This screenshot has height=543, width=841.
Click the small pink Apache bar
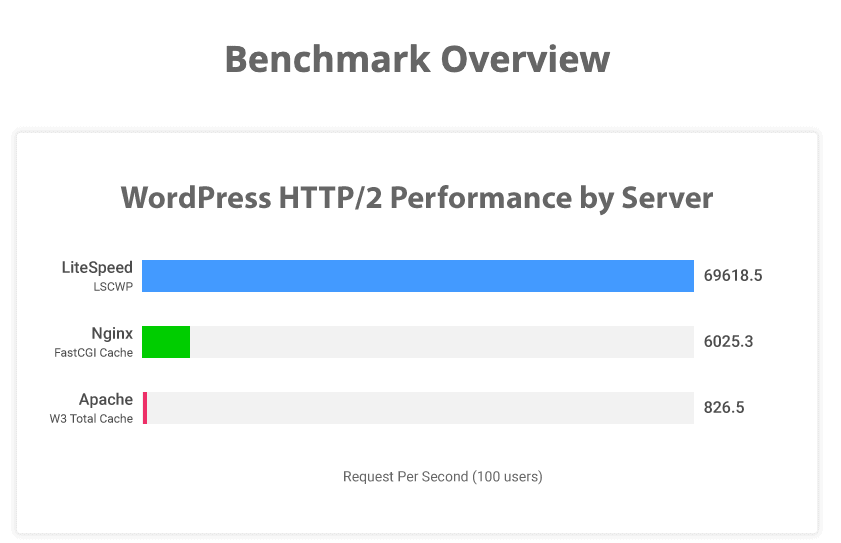click(x=145, y=408)
